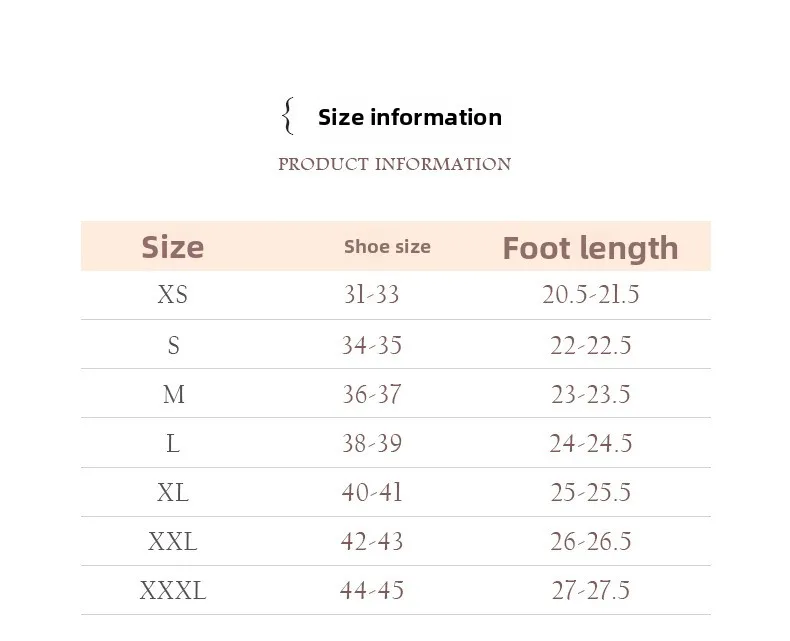Select the XS size cell
This screenshot has width=790, height=641.
point(172,295)
